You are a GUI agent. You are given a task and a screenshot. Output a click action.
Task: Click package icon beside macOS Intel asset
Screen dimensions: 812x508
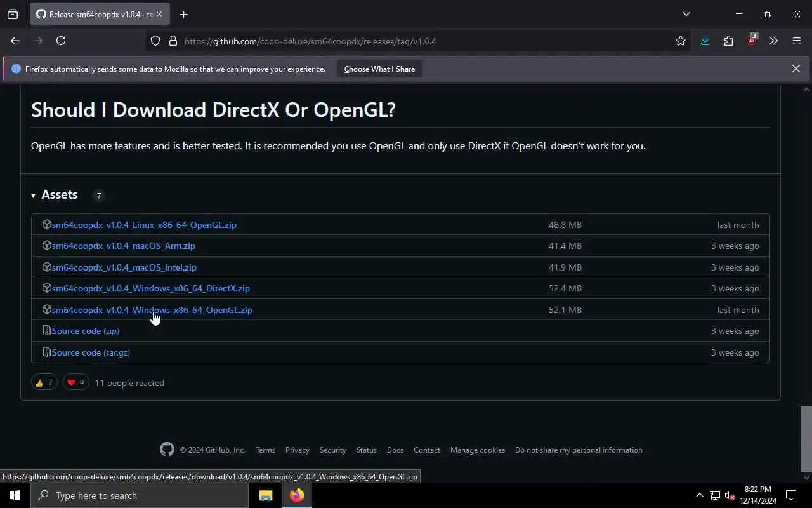pyautogui.click(x=46, y=267)
